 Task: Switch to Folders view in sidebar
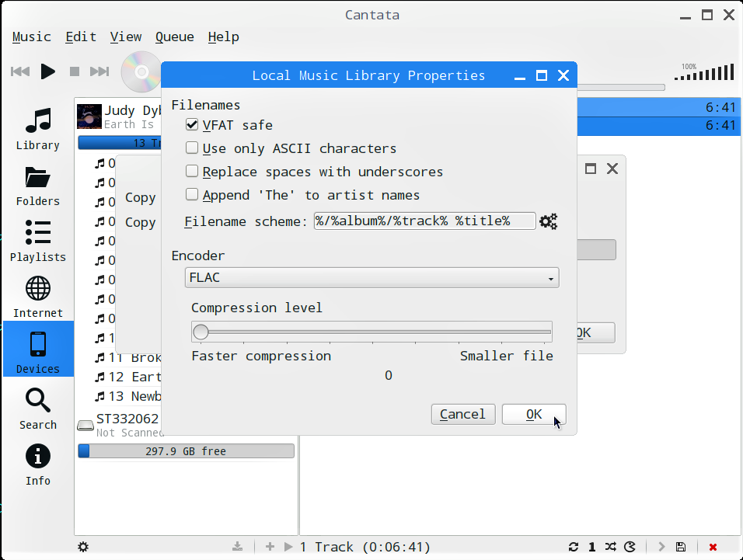coord(38,185)
